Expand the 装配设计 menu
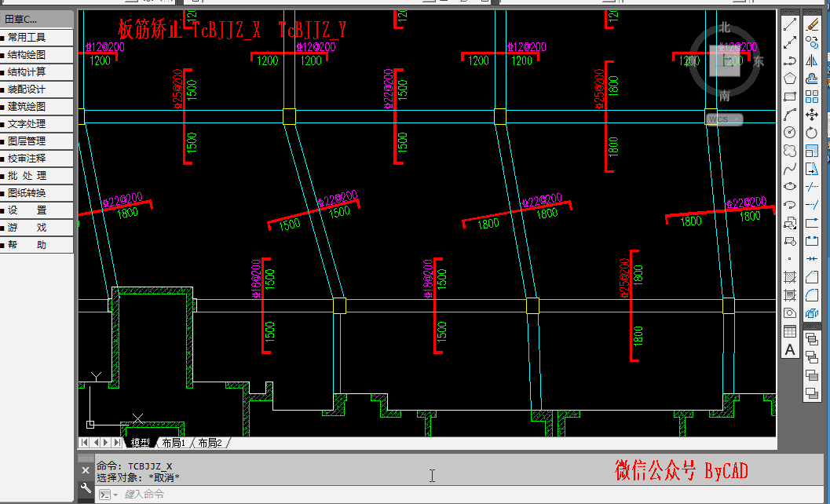This screenshot has width=830, height=504. click(x=37, y=89)
